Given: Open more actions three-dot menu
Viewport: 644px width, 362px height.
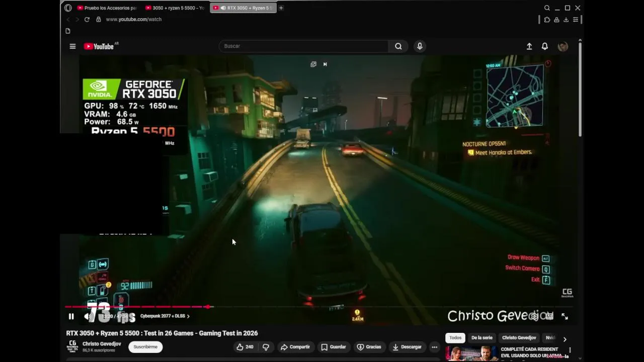Looking at the screenshot, I should [x=434, y=347].
